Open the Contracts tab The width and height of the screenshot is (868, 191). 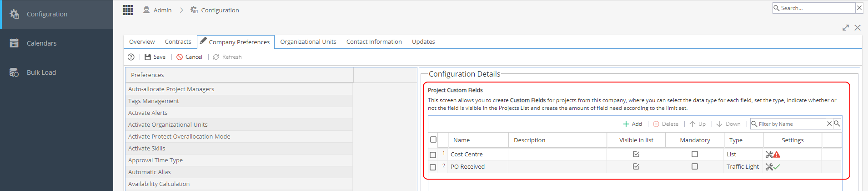pos(178,41)
